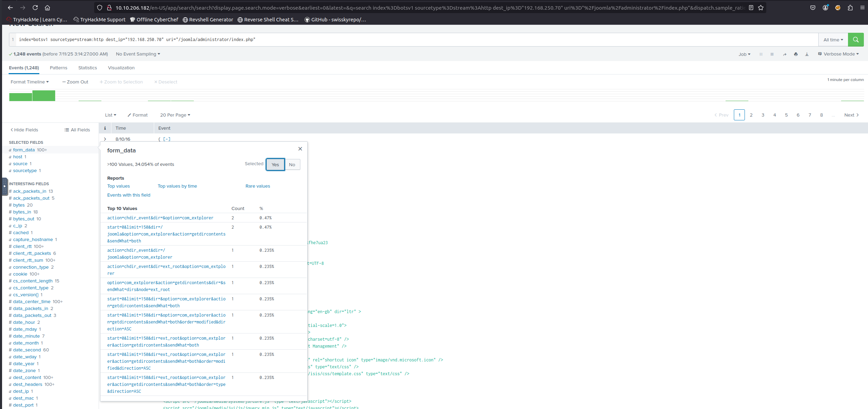
Task: Open the Format Timeline dropdown
Action: [30, 82]
